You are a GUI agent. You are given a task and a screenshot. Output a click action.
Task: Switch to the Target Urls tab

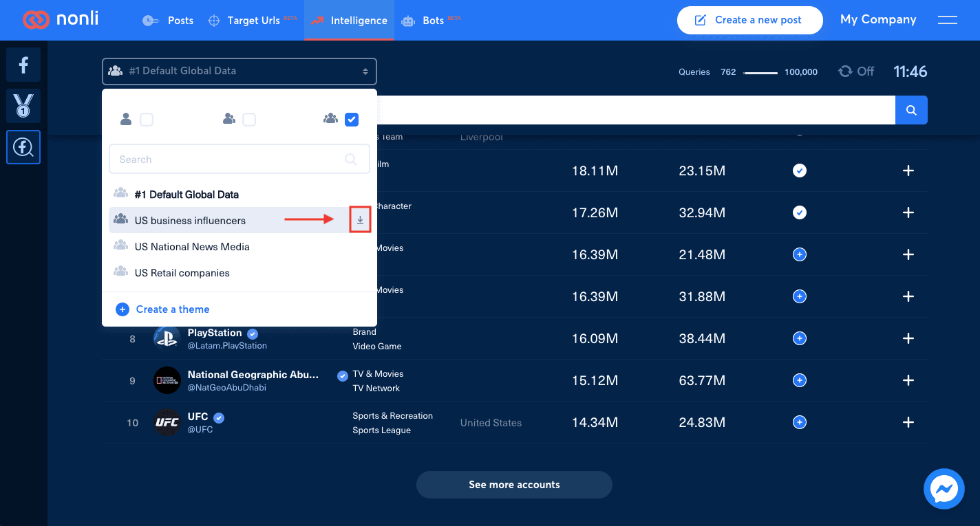tap(253, 21)
